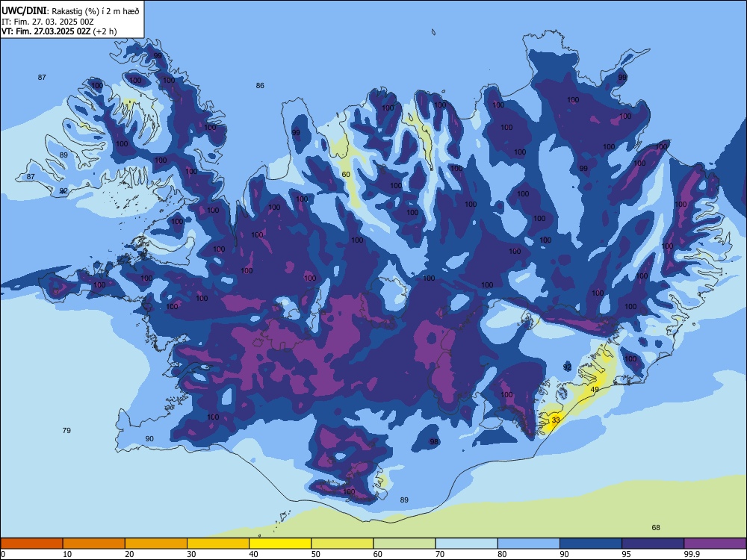Click the 98 humidity value label

(x=433, y=442)
